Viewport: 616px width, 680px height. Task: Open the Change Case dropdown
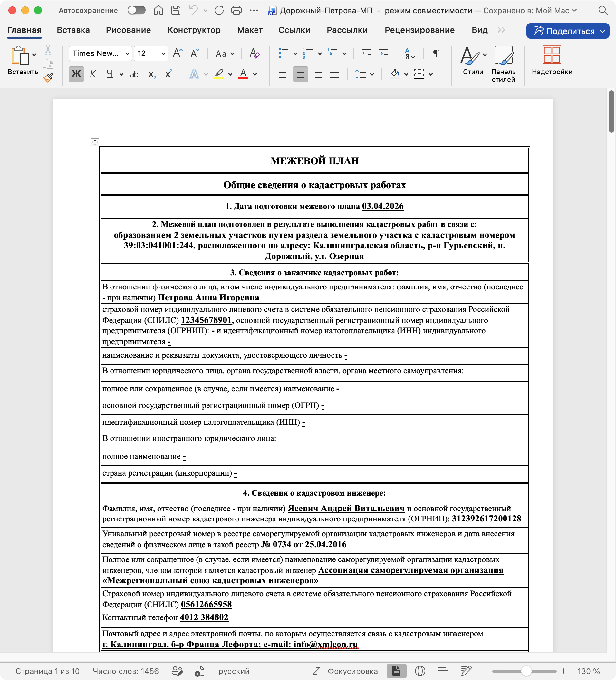225,53
